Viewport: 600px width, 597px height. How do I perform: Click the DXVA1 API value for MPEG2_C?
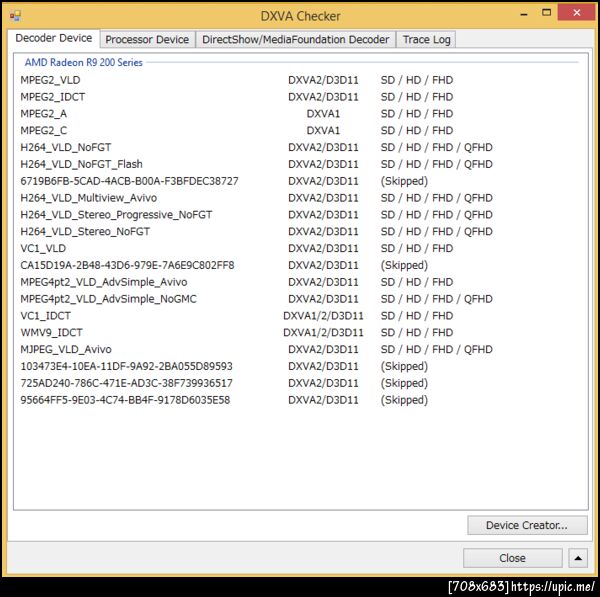pos(323,130)
